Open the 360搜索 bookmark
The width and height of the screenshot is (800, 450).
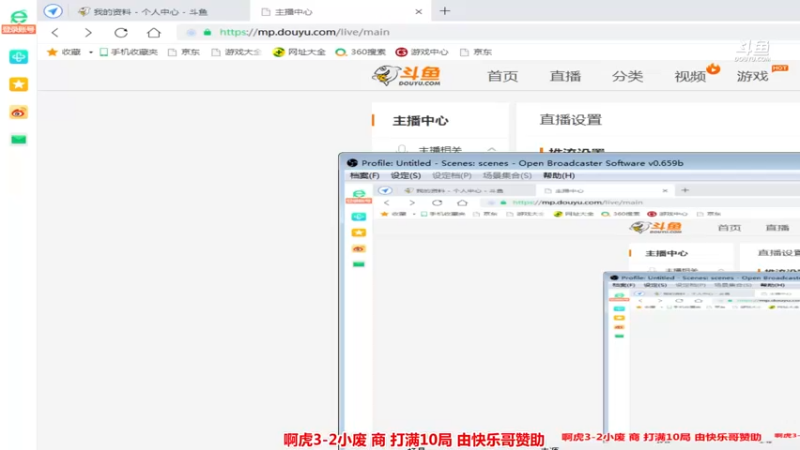tap(360, 52)
